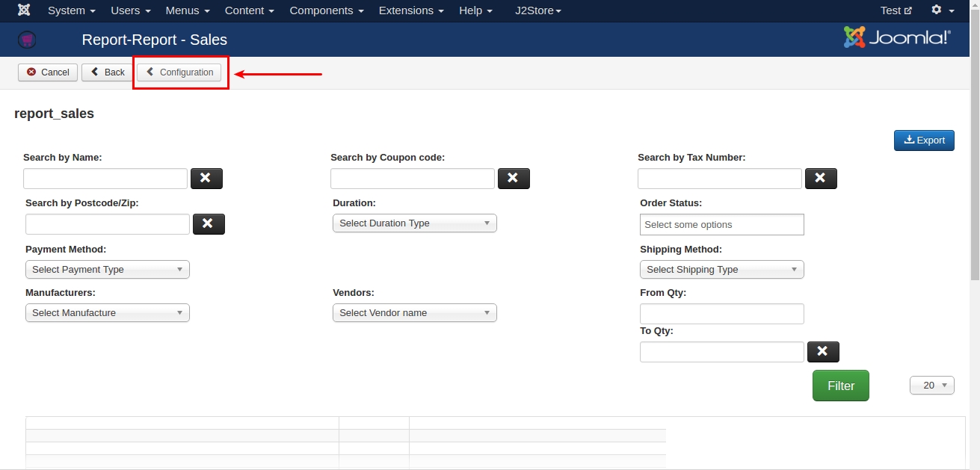Clear the Search by Name field

(206, 179)
